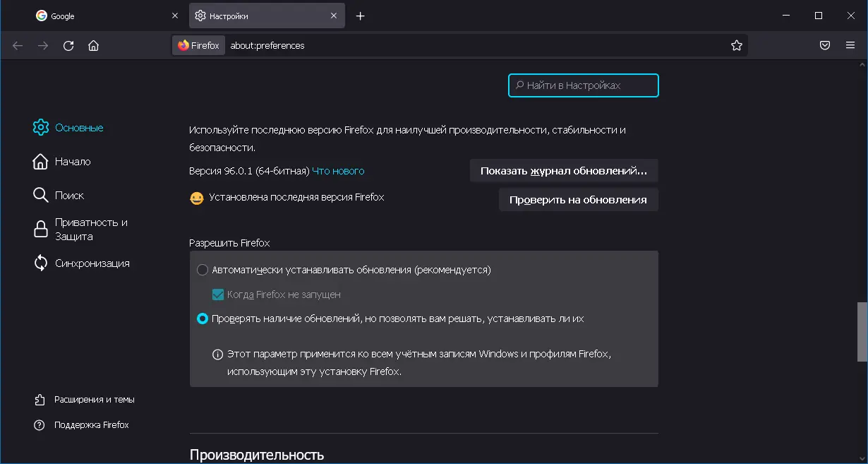Viewport: 868px width, 464px height.
Task: Open Синхронизация settings via sync icon
Action: point(40,263)
